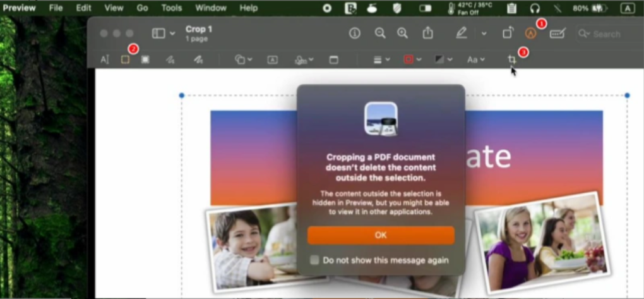Click the Crop tool icon
Viewport: 644px width, 299px height.
pyautogui.click(x=512, y=59)
